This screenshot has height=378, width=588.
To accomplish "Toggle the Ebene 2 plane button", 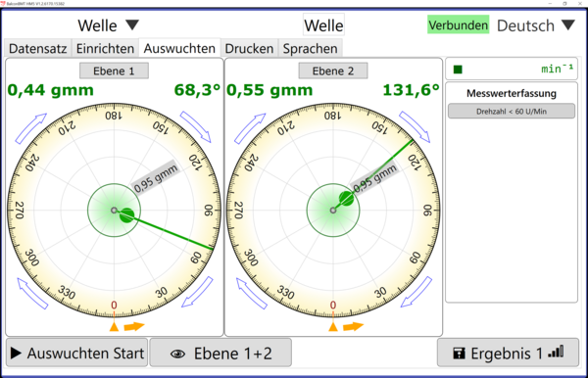I will [333, 71].
